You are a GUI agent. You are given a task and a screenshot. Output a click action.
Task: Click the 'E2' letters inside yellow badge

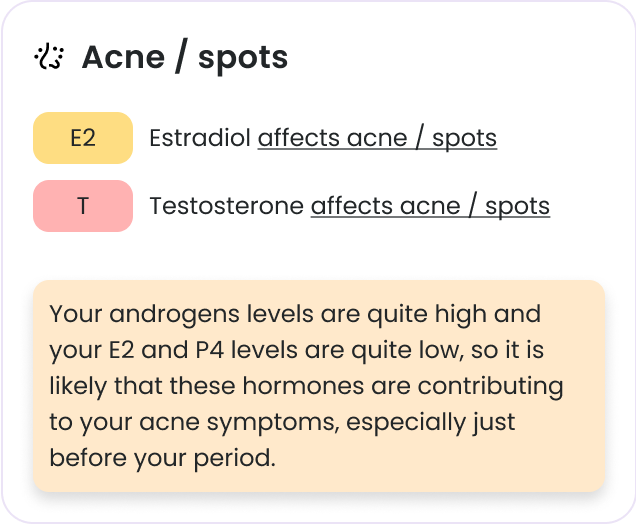83,138
